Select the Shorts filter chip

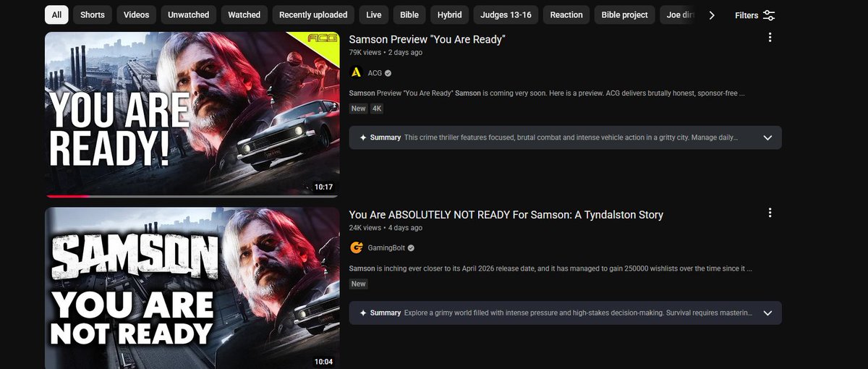pyautogui.click(x=93, y=14)
